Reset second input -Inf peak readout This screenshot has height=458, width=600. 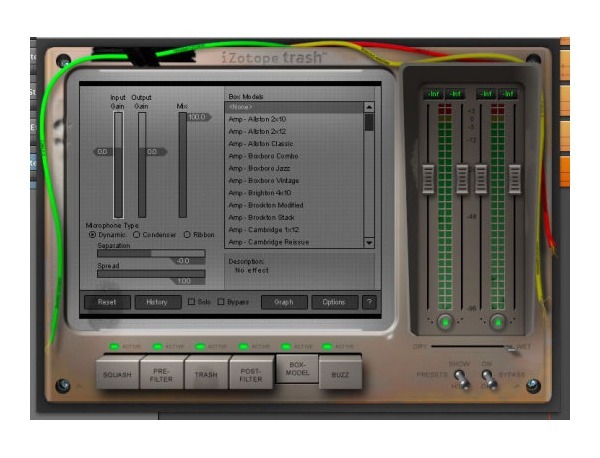455,94
